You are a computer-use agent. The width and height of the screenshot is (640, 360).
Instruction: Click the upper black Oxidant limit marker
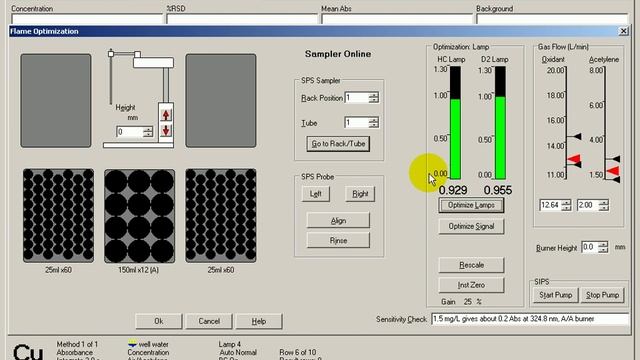coord(577,136)
